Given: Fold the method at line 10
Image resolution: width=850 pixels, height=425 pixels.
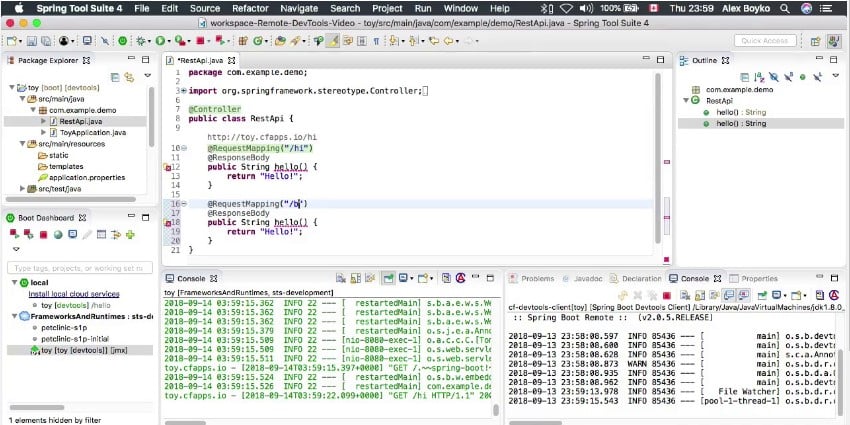Looking at the screenshot, I should [x=184, y=148].
